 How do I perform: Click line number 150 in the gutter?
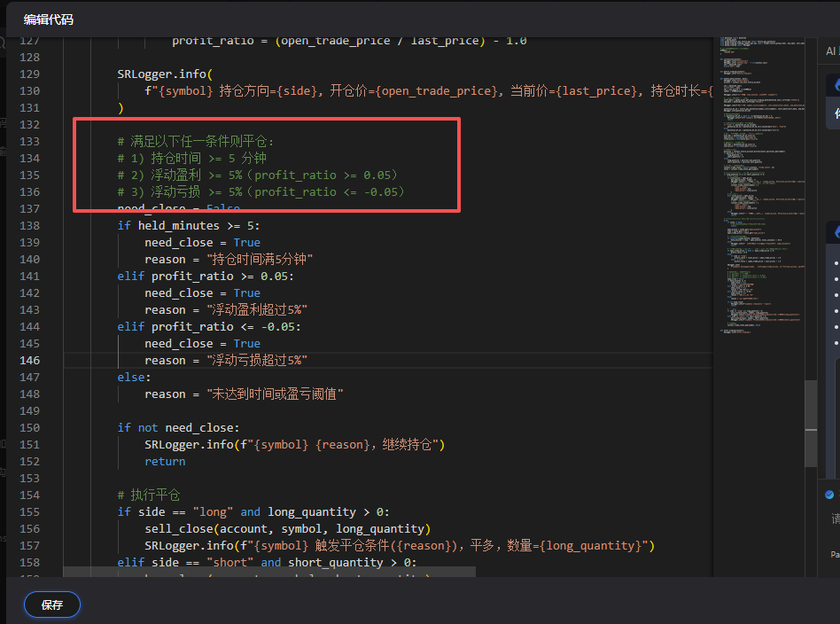pos(29,428)
